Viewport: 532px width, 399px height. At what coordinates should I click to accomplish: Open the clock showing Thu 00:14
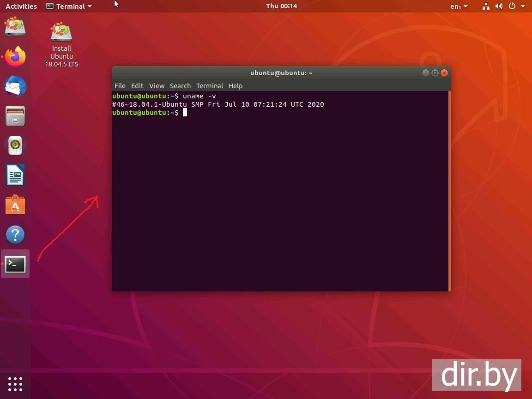point(281,6)
